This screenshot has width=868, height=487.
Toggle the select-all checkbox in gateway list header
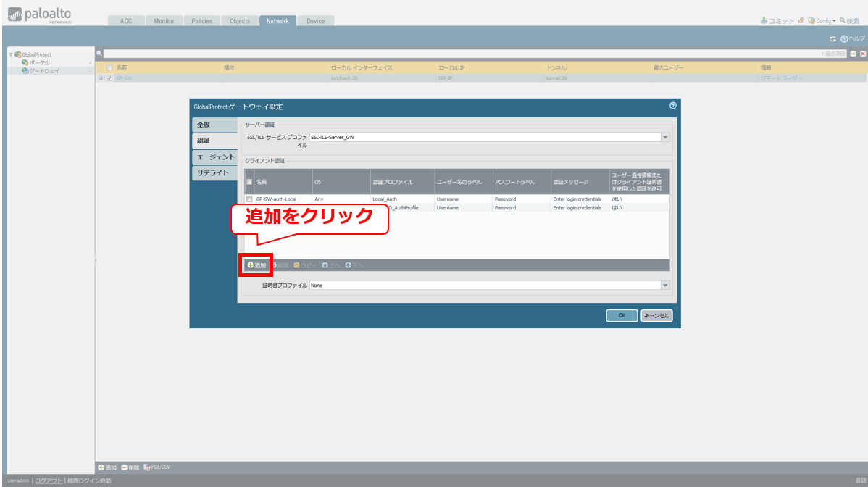click(109, 67)
